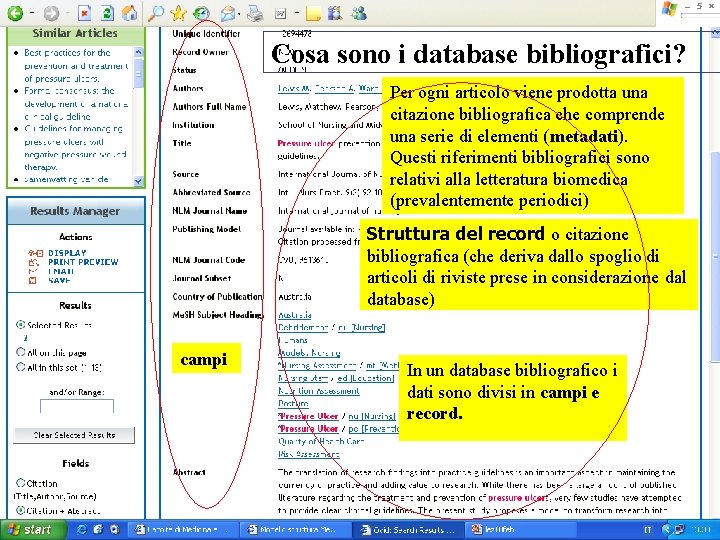Viewport: 720px width, 540px height.
Task: Open the Research toolbar icon
Action: pos(335,13)
